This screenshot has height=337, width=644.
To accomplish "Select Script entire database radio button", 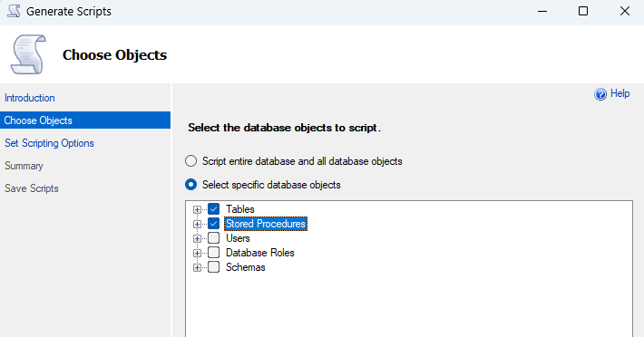I will pyautogui.click(x=191, y=161).
